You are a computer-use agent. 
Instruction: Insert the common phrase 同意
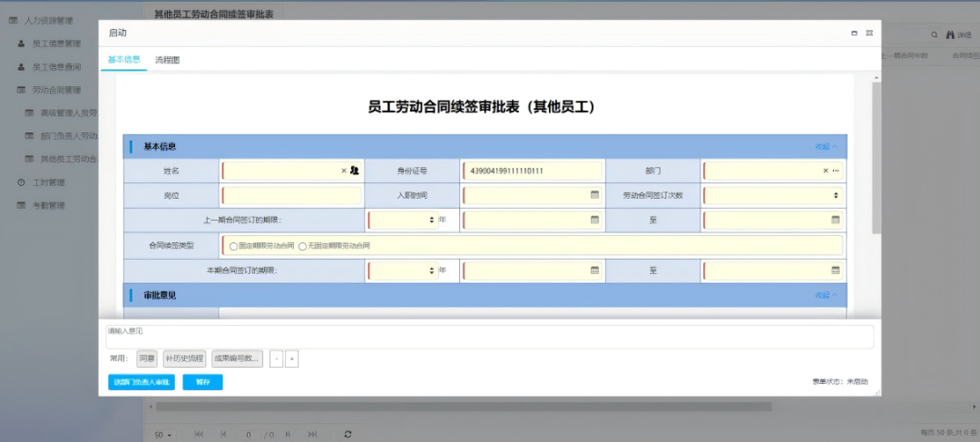[x=147, y=359]
